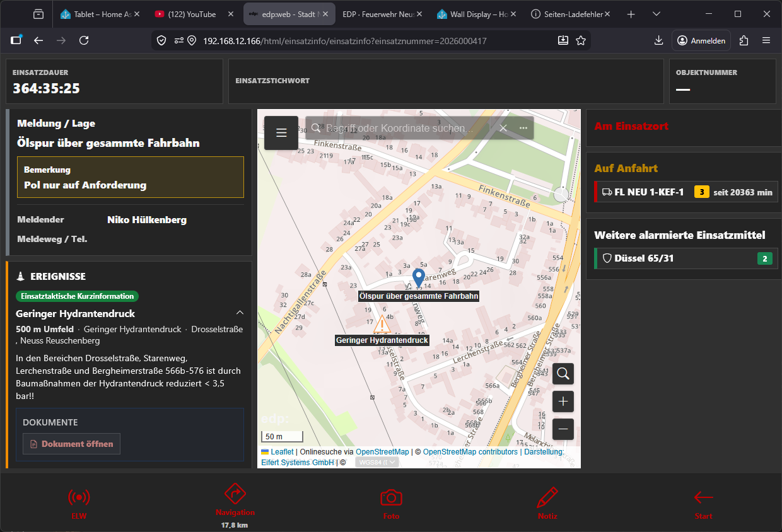This screenshot has height=532, width=782.
Task: Click the map search input field
Action: [x=404, y=128]
